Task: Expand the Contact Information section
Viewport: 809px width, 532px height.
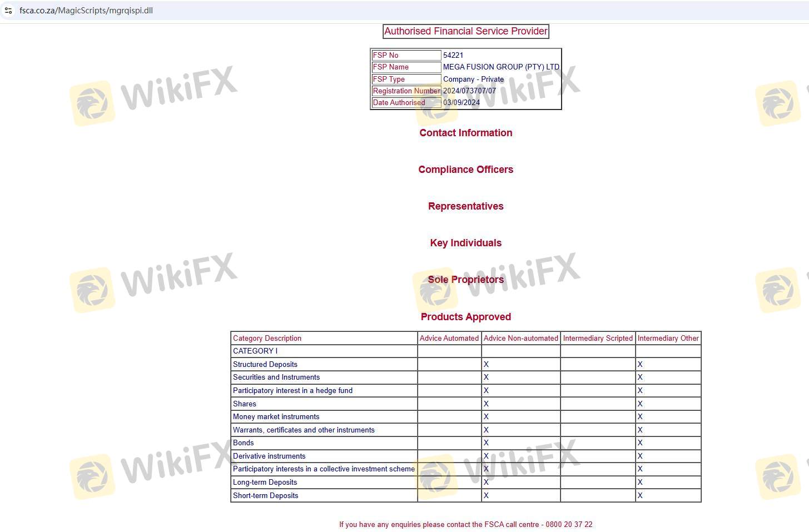Action: coord(465,133)
